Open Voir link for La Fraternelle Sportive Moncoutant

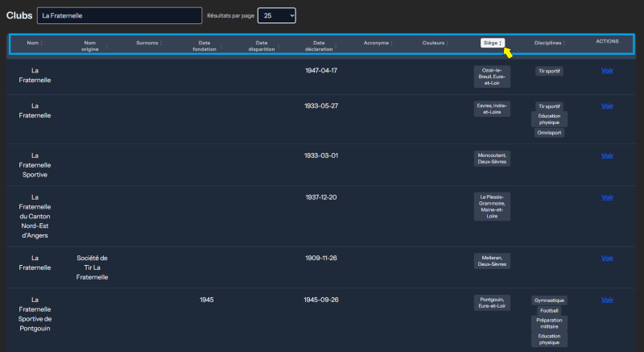pyautogui.click(x=607, y=155)
